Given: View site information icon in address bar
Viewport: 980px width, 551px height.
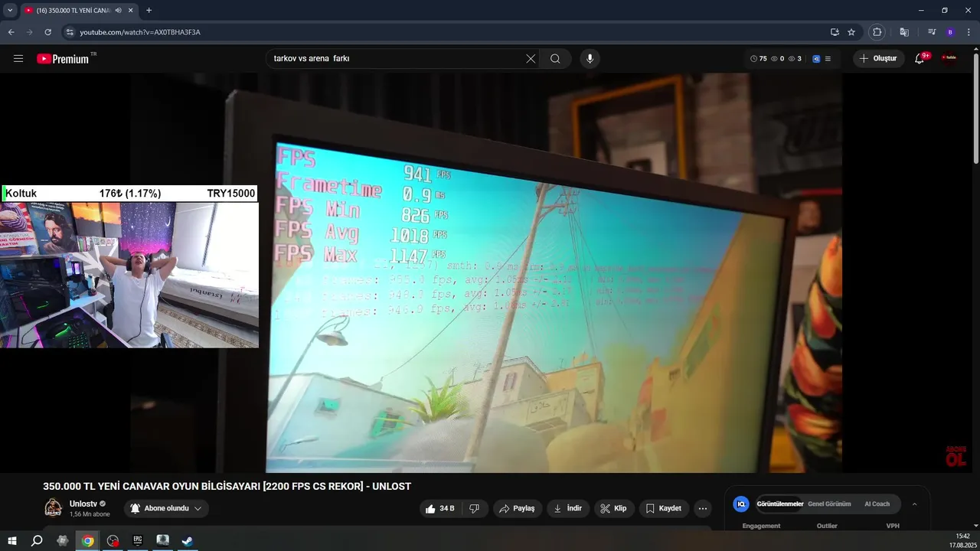Looking at the screenshot, I should [70, 32].
